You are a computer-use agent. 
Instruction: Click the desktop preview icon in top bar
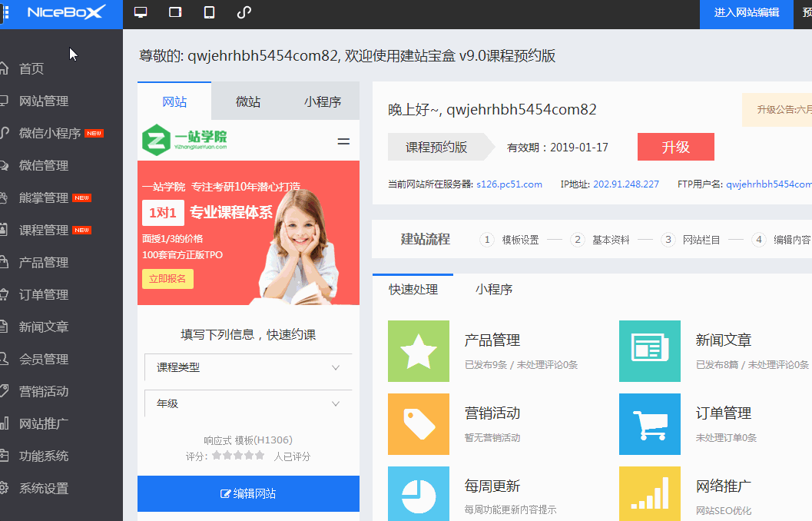tap(141, 12)
